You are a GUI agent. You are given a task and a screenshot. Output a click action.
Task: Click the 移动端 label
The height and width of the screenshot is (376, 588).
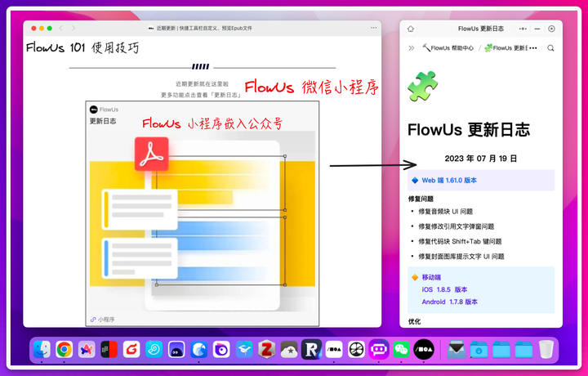[x=431, y=277]
